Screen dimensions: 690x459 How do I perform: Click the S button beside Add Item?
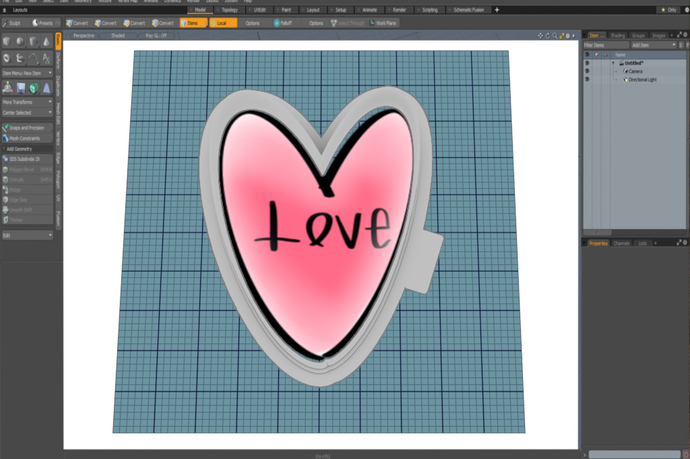coord(681,45)
